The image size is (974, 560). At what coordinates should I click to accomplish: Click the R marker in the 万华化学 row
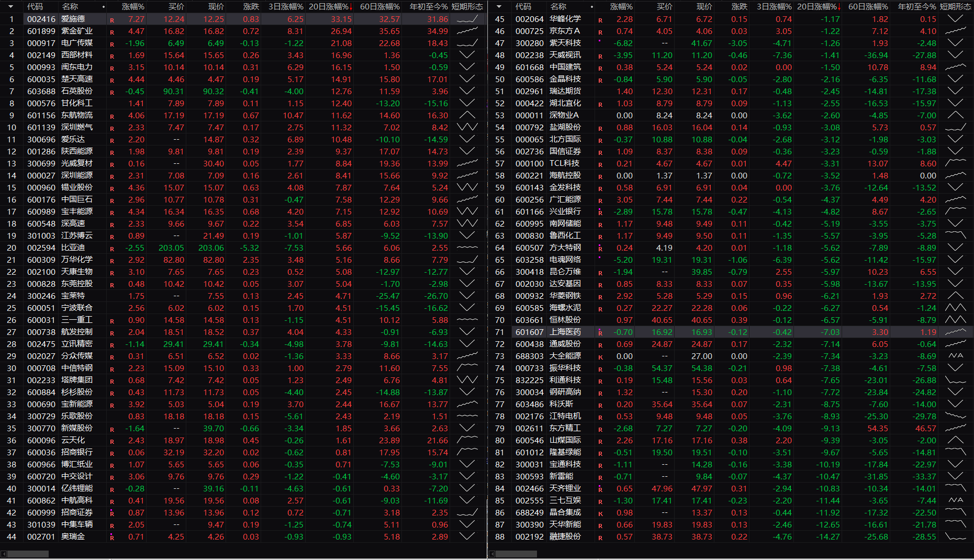pos(112,261)
